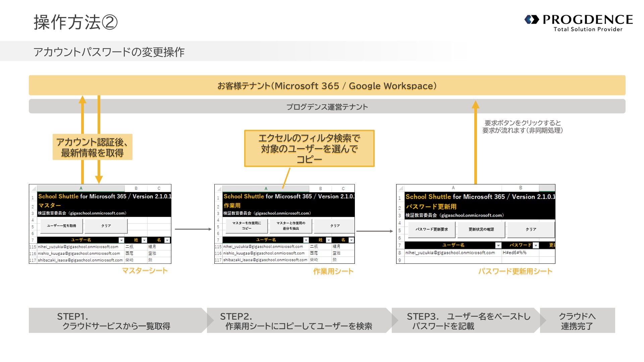Viewport: 644px width, 362px height.
Task: Select row 116 header in 作業用 sheet
Action: coord(218,254)
